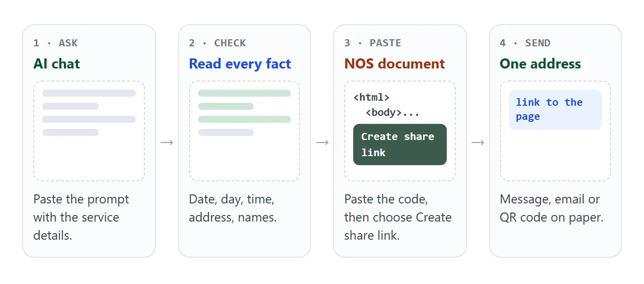Viewport: 644px width, 284px height.
Task: Click 'Paste the prompt with the service details'
Action: (81, 218)
